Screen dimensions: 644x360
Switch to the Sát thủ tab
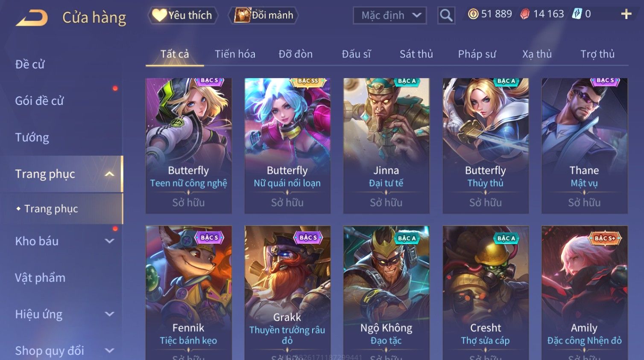coord(416,54)
